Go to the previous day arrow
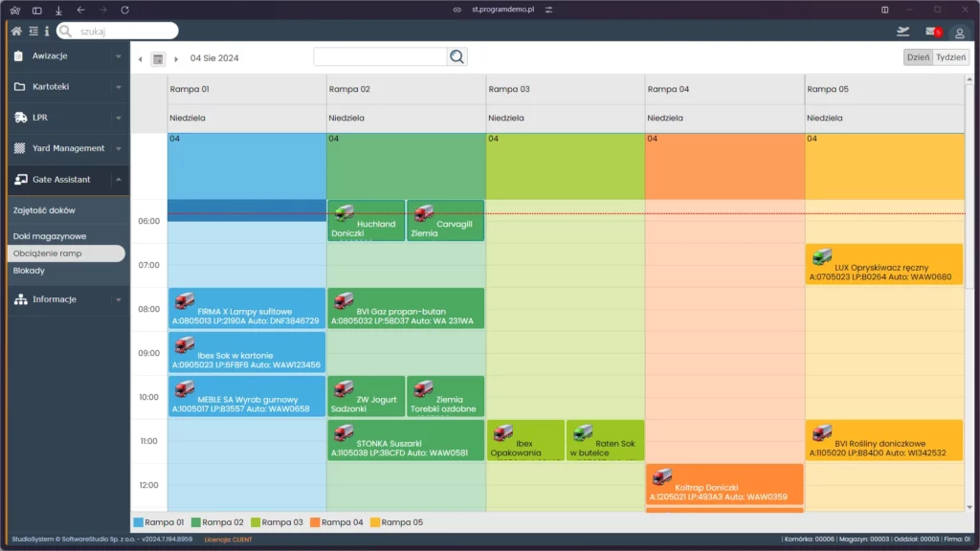980x551 pixels. pos(141,59)
